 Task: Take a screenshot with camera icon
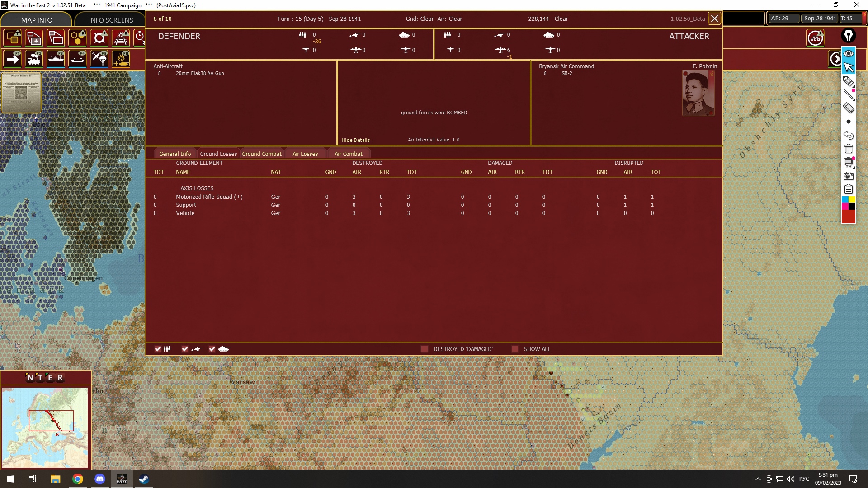pyautogui.click(x=849, y=176)
